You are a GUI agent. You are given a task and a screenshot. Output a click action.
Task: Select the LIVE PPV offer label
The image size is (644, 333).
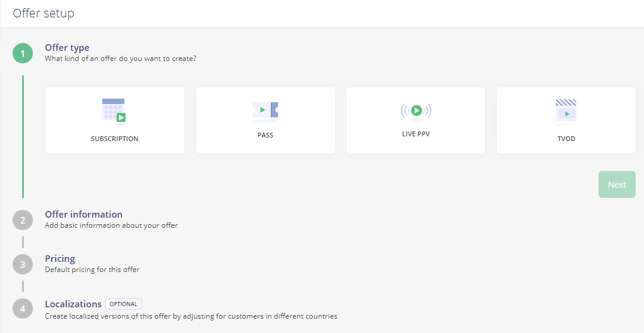coord(416,134)
